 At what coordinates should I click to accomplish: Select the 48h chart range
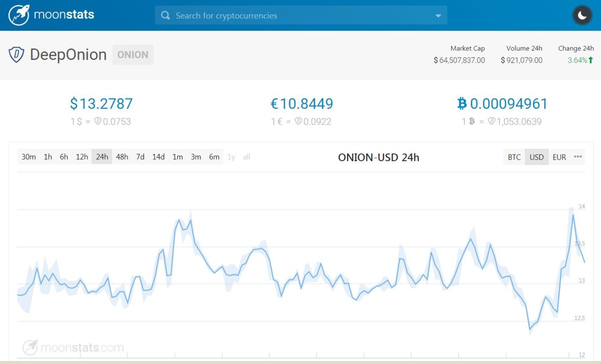[122, 157]
